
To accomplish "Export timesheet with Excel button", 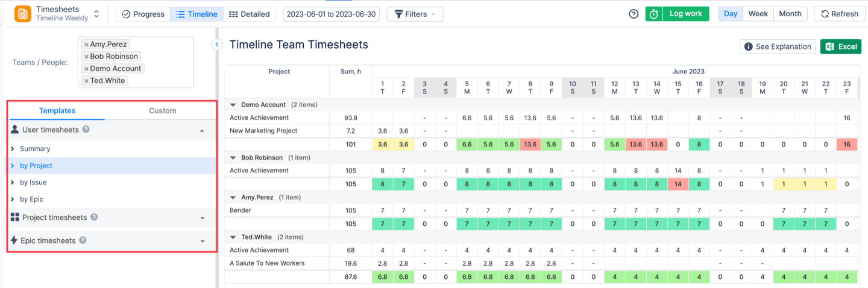I will (841, 46).
